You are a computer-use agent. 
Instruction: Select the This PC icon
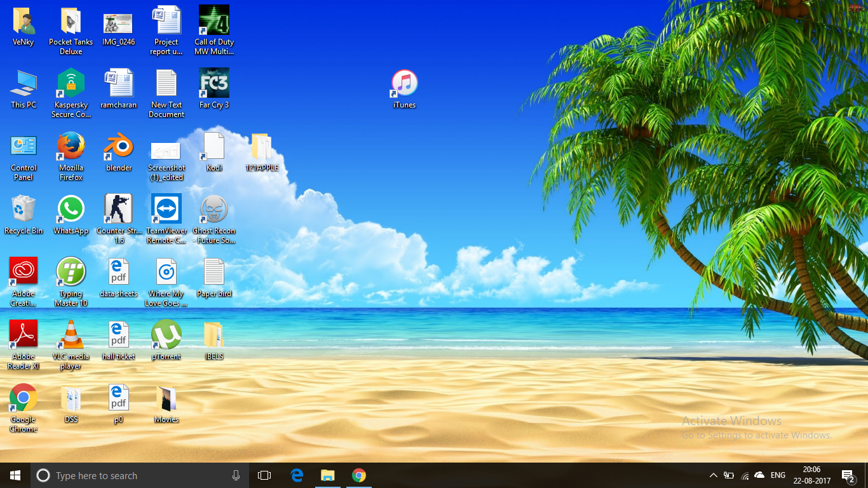(x=24, y=90)
